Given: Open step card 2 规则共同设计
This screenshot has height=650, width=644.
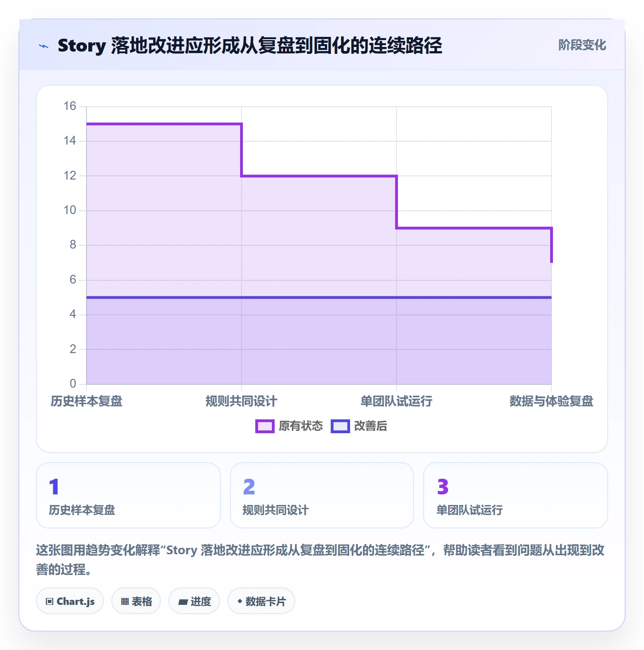Looking at the screenshot, I should [322, 495].
